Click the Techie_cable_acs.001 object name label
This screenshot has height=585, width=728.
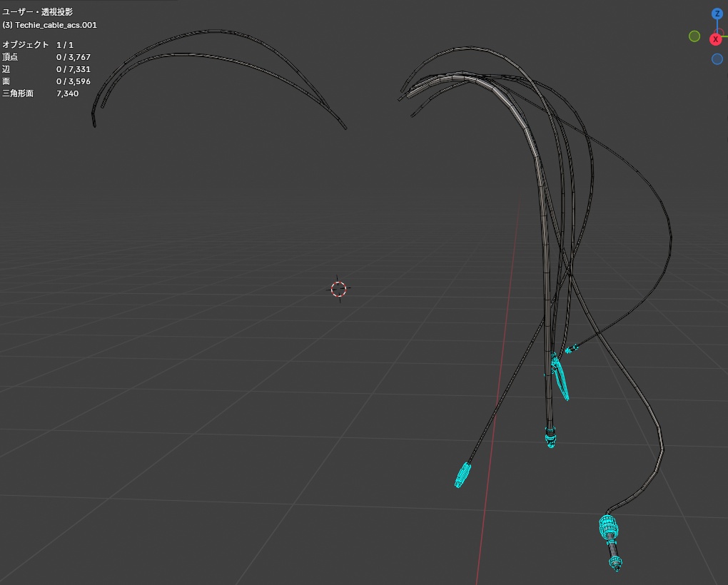click(x=50, y=25)
